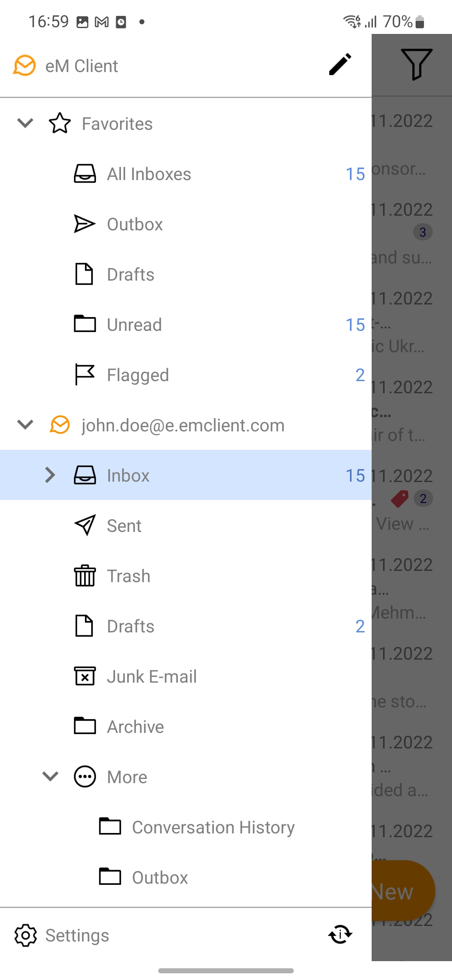This screenshot has height=980, width=452.
Task: Open Conversation History folder
Action: pos(186,827)
